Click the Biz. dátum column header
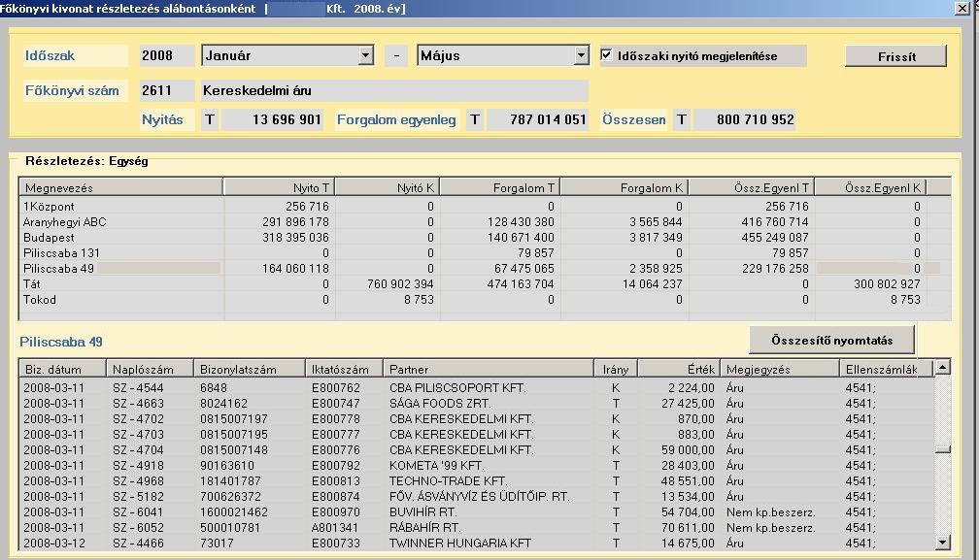The image size is (979, 560). tap(62, 369)
